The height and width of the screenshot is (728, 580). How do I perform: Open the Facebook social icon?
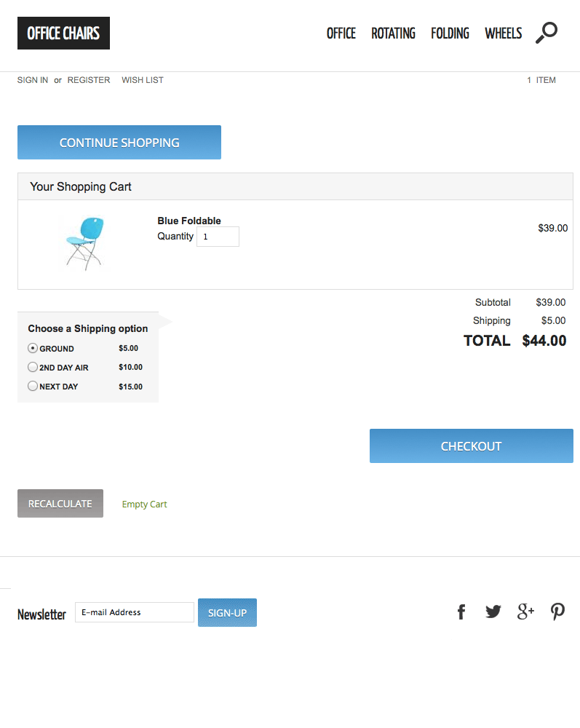(461, 612)
